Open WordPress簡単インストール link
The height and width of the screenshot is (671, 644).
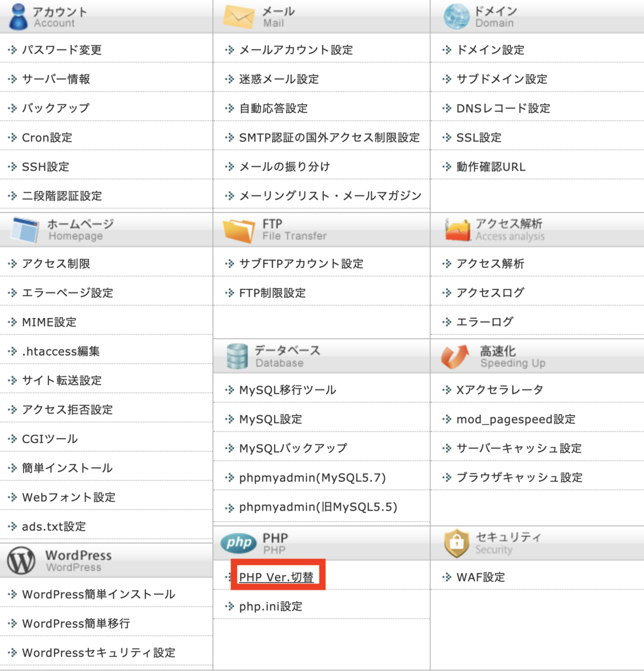[98, 594]
